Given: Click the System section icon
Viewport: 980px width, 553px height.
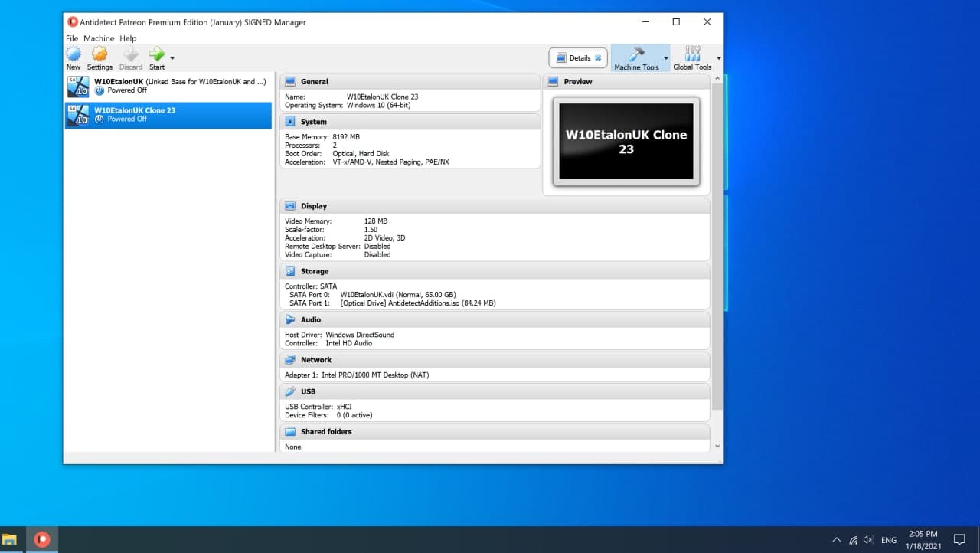Looking at the screenshot, I should (x=290, y=122).
